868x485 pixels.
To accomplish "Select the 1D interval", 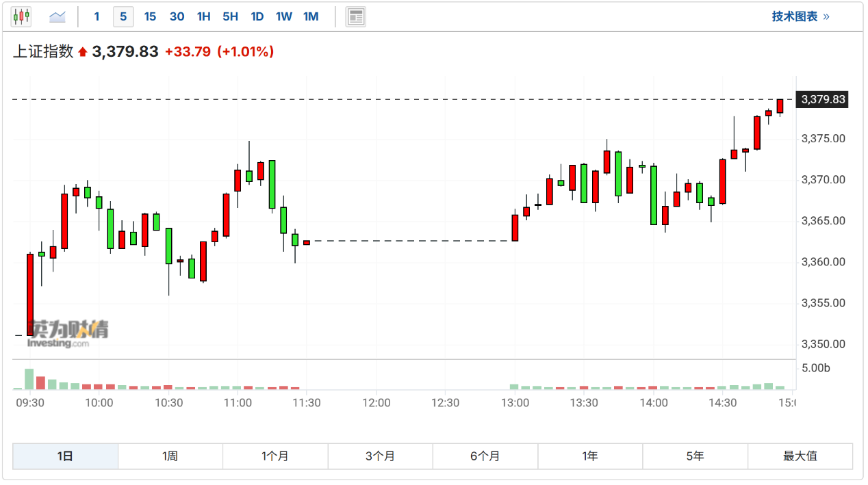I will pos(257,16).
